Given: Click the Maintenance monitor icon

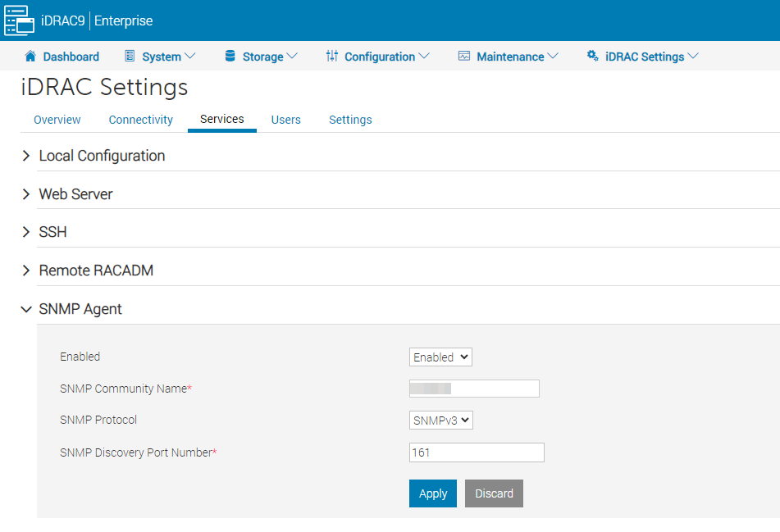Looking at the screenshot, I should [463, 57].
